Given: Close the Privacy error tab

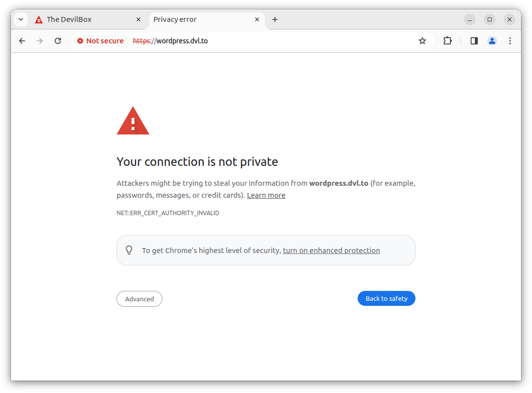Looking at the screenshot, I should 257,19.
